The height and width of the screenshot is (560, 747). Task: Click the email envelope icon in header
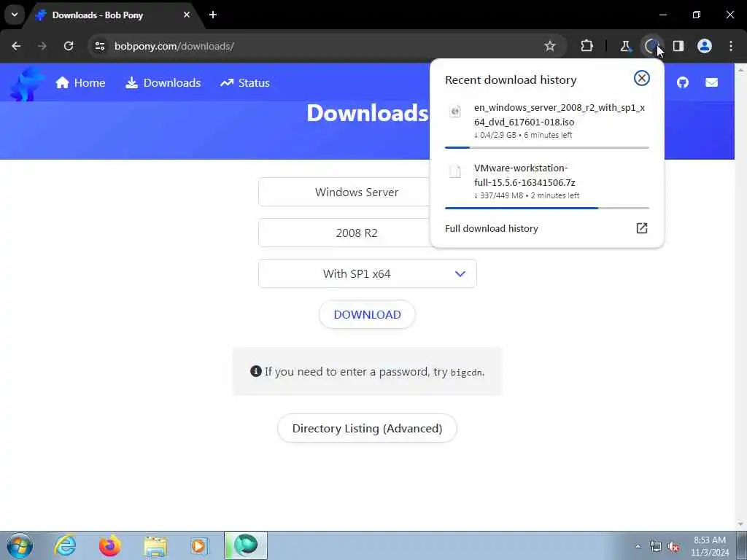pyautogui.click(x=711, y=82)
